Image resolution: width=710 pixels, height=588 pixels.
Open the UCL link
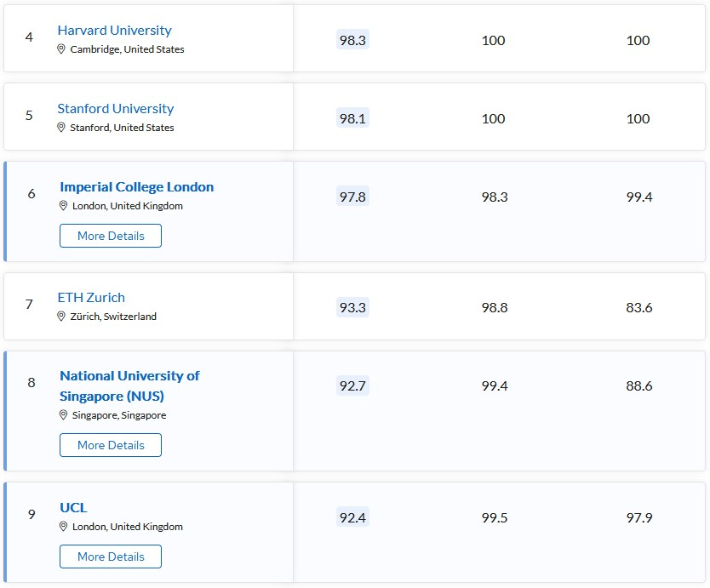(73, 507)
